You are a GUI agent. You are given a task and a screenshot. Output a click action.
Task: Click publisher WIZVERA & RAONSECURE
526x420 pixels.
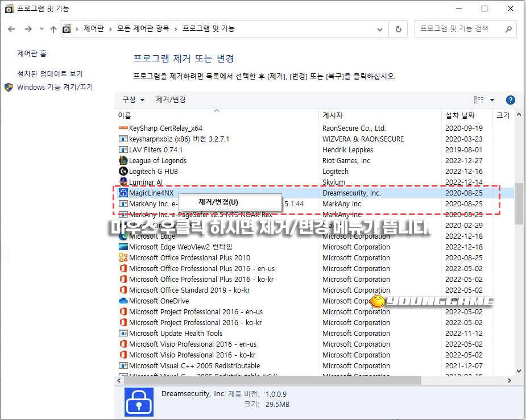[363, 139]
